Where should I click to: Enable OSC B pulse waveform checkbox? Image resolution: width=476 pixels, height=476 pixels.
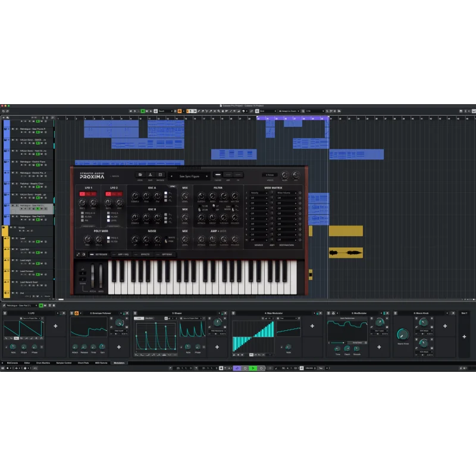[165, 222]
